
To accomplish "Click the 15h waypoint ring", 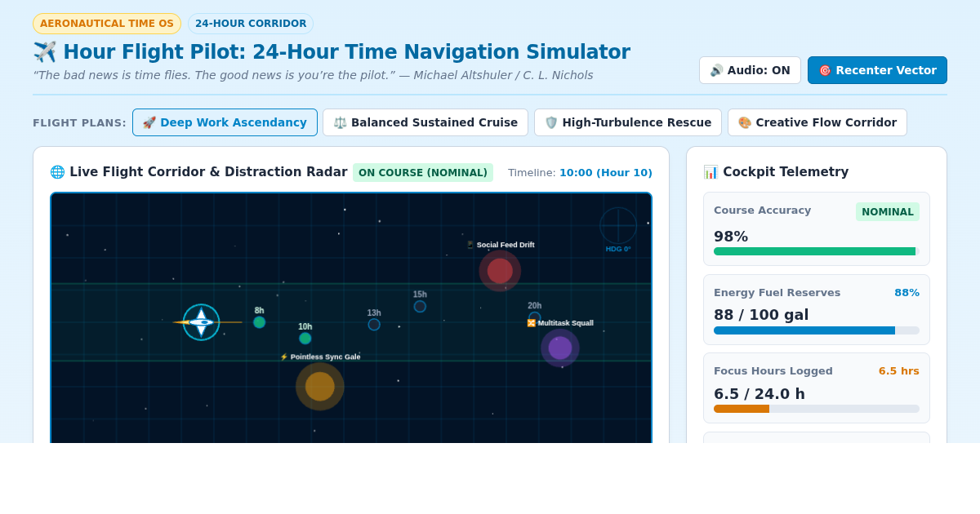I will click(x=420, y=307).
